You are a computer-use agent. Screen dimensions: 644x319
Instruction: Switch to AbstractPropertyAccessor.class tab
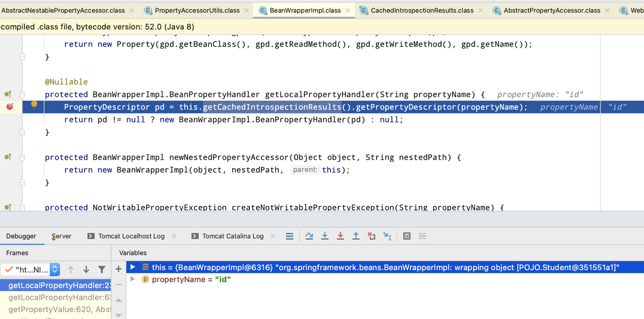[552, 10]
